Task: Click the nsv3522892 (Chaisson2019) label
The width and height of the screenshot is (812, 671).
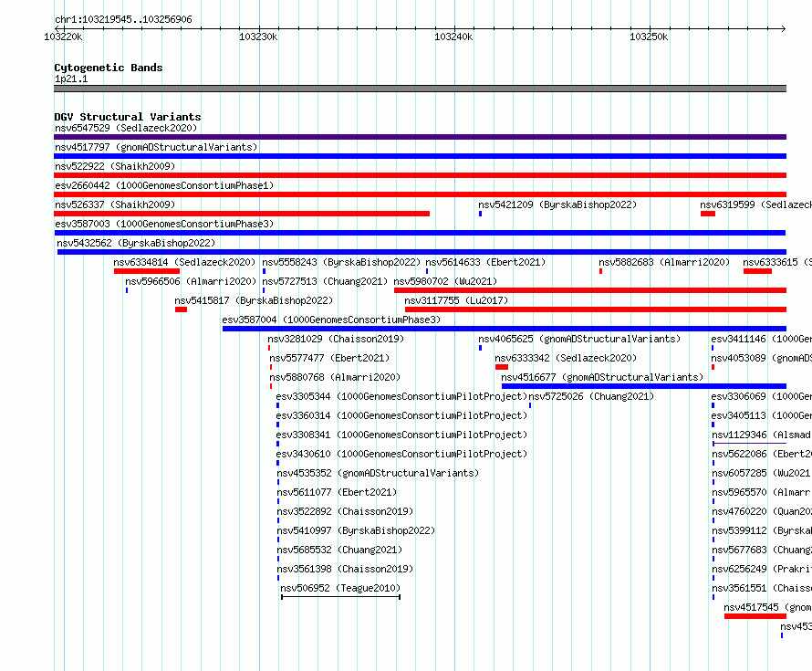Action: point(345,511)
